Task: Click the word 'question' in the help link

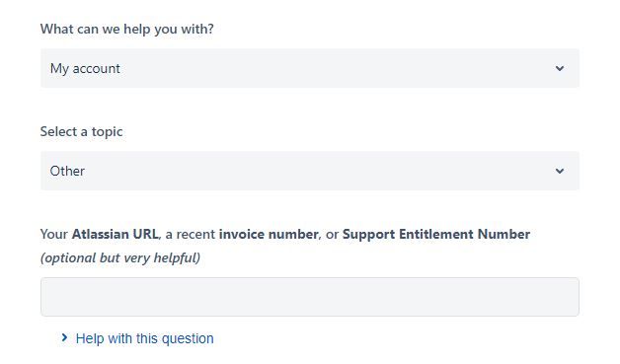Action: (x=188, y=339)
